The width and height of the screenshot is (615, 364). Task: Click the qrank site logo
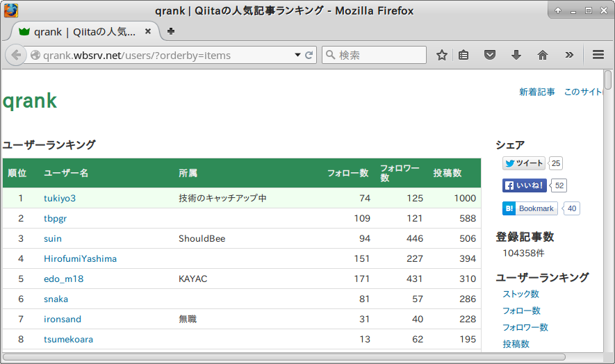click(30, 101)
